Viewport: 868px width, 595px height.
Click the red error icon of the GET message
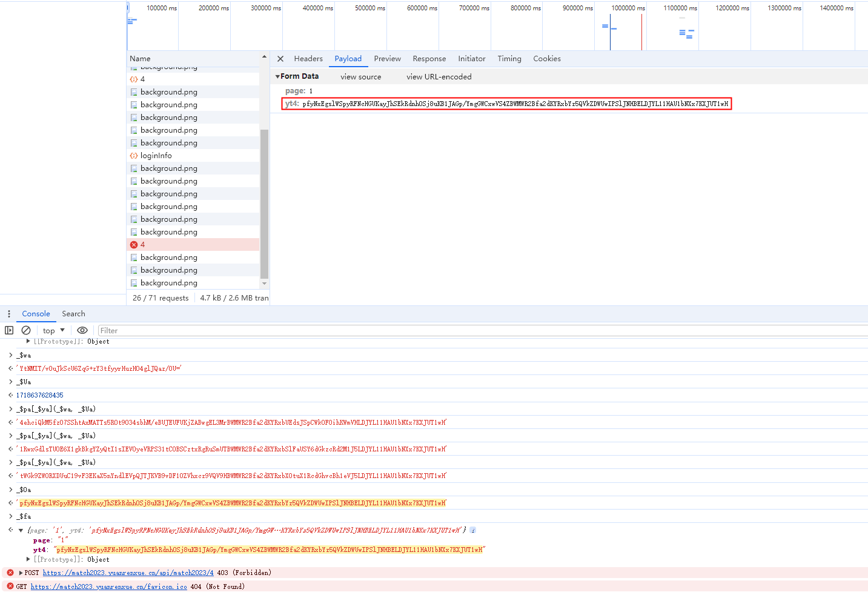[x=10, y=587]
